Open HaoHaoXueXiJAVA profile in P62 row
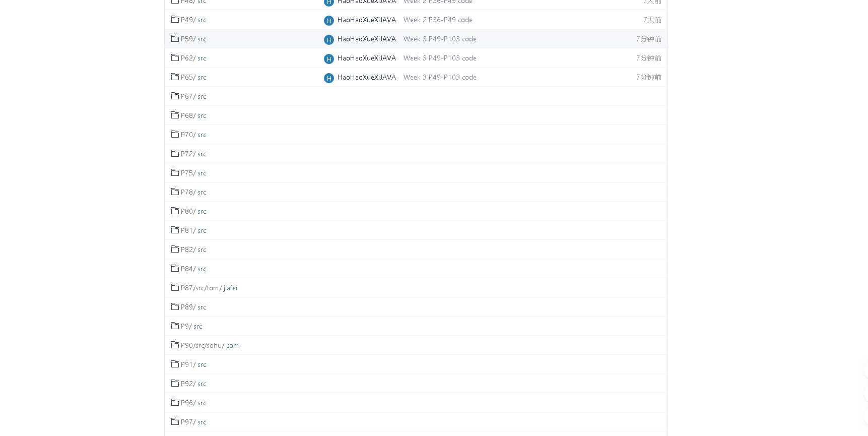This screenshot has width=868, height=436. point(367,58)
